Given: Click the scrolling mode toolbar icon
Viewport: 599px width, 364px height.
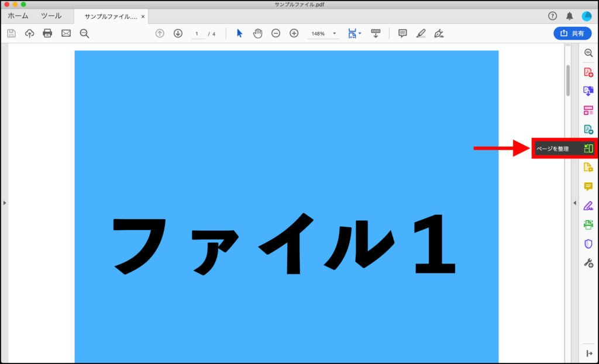Looking at the screenshot, I should point(376,33).
